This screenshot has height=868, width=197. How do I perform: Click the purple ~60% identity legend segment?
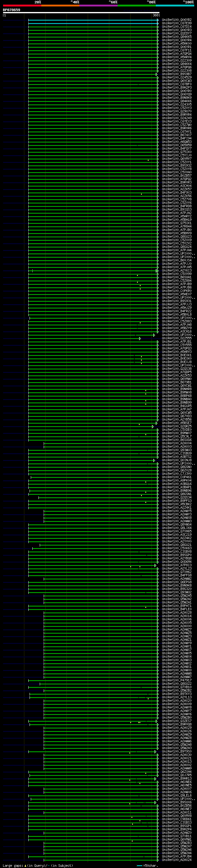click(98, 6)
